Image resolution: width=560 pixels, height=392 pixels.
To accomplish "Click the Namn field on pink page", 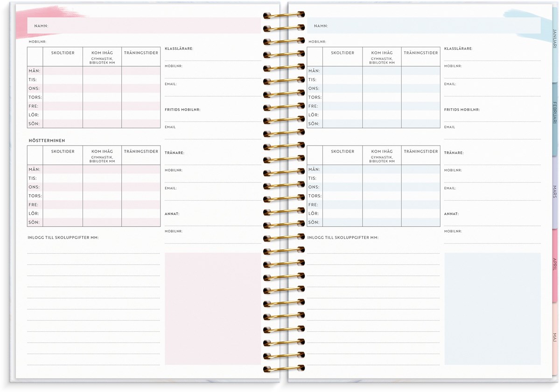I will pyautogui.click(x=154, y=26).
